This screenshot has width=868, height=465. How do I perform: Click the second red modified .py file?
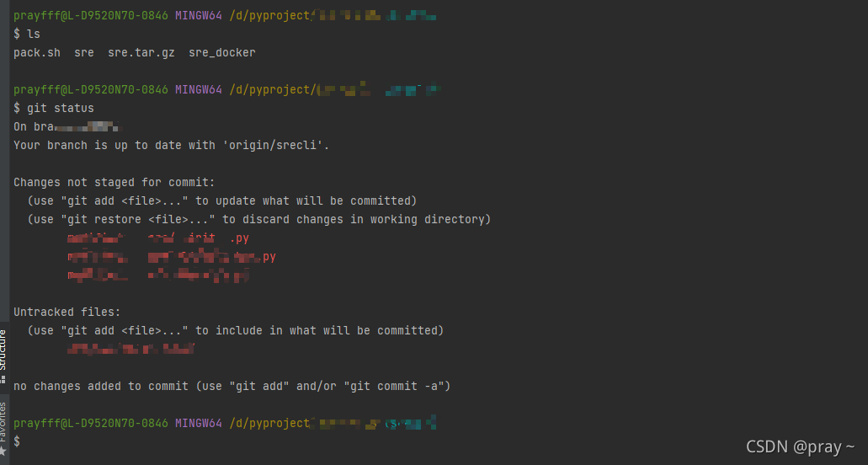pos(172,257)
